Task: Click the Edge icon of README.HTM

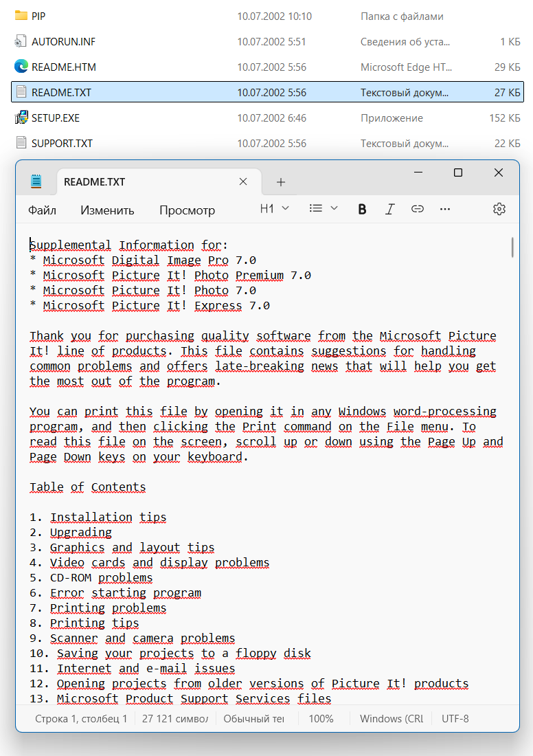Action: pyautogui.click(x=21, y=67)
